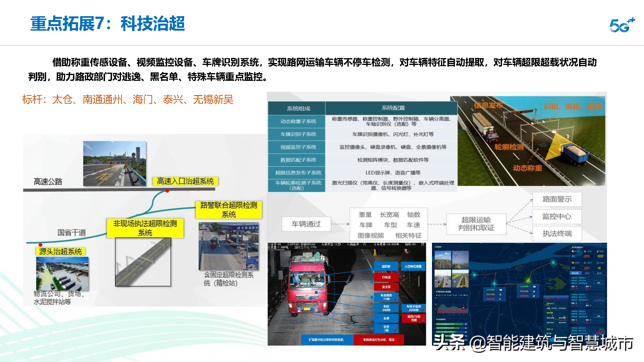Click the 车牌 license plate marker

coord(386,319)
